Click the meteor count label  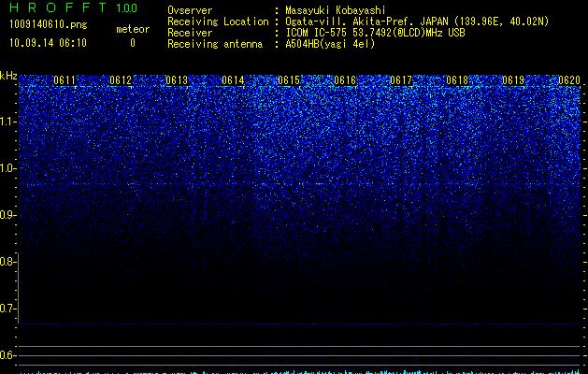click(x=133, y=29)
